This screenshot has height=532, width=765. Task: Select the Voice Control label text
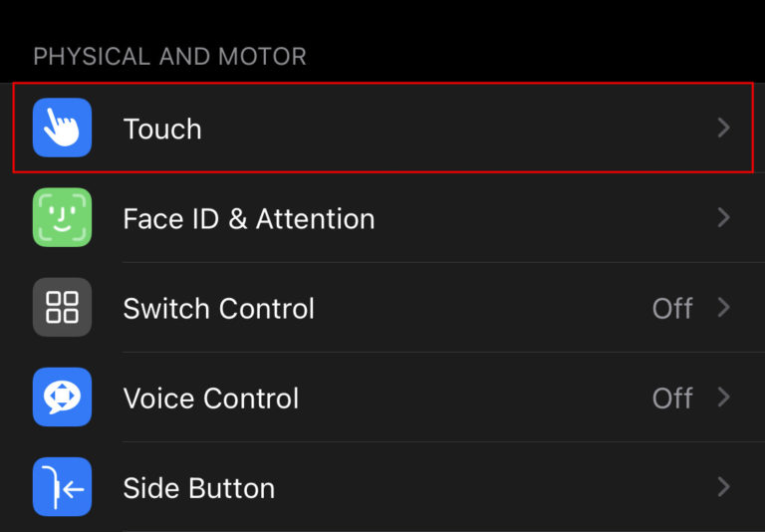(210, 398)
